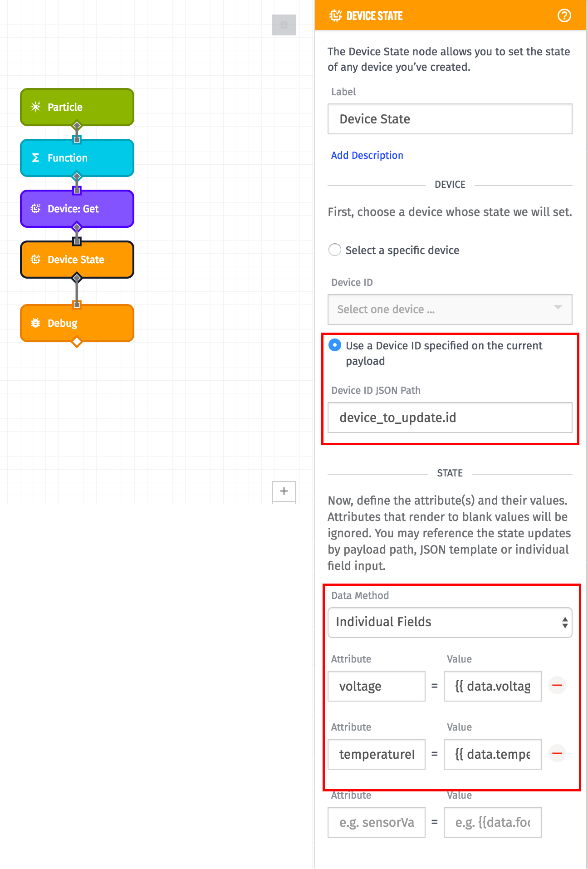The height and width of the screenshot is (869, 588).
Task: Select the 'Select a specific device' radio button
Action: click(334, 250)
